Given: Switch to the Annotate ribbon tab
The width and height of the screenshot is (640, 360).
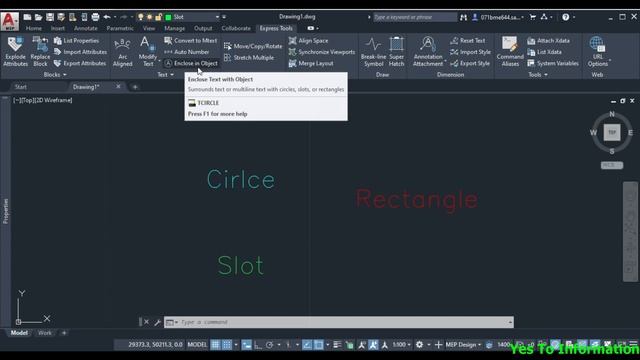Looking at the screenshot, I should 86,28.
